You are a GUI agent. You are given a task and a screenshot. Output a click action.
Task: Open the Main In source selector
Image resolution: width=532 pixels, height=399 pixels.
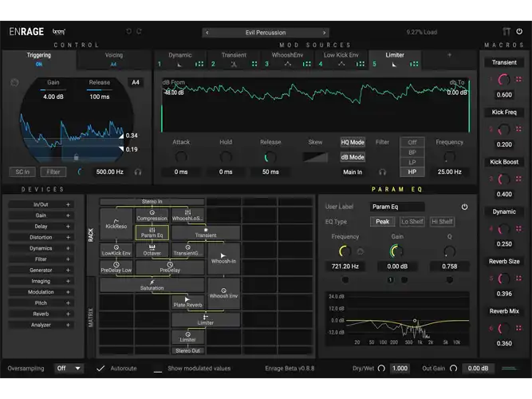pos(353,172)
